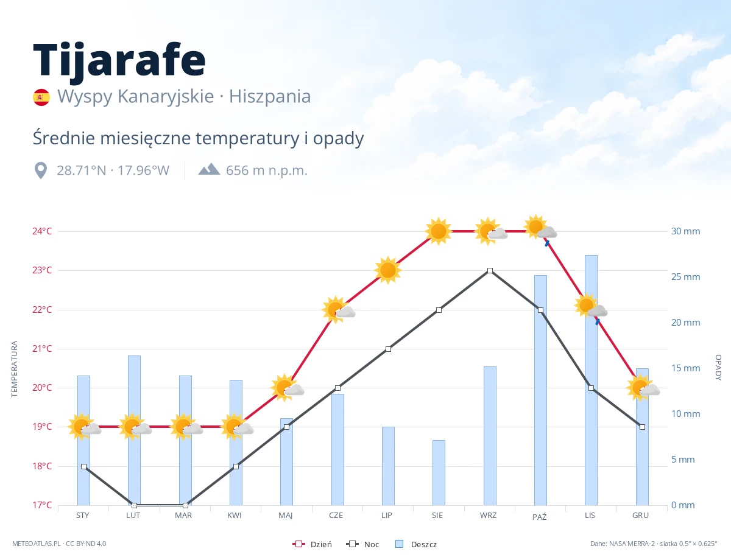
Task: Click the 15 mm axis label
Action: (x=686, y=368)
